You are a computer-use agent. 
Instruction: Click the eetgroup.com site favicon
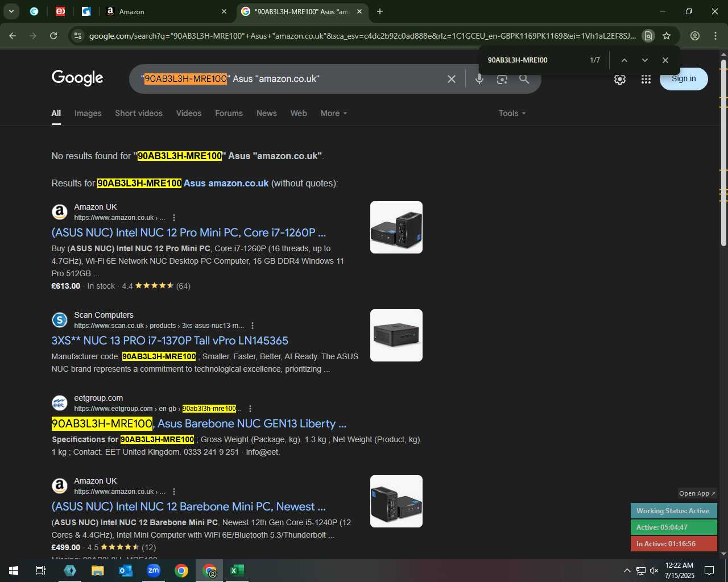point(60,403)
